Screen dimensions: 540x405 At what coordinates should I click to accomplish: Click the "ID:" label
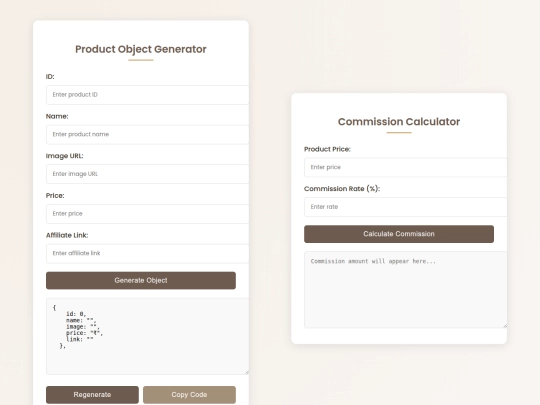pos(50,76)
